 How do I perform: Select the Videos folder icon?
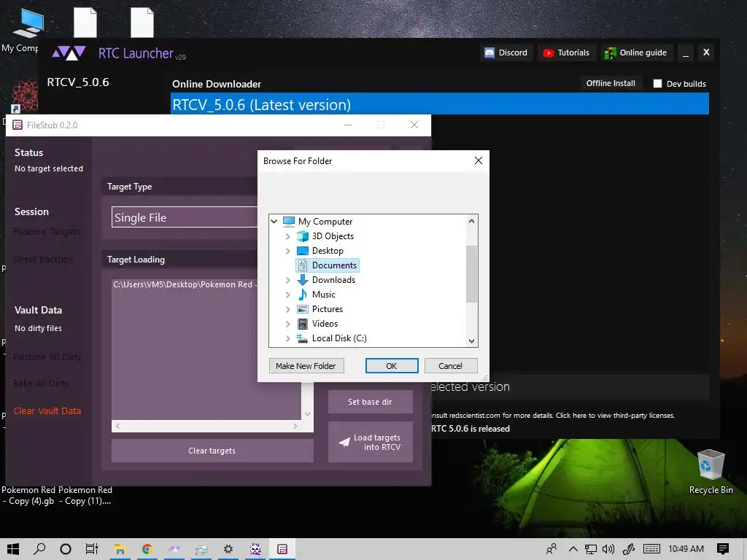point(303,324)
